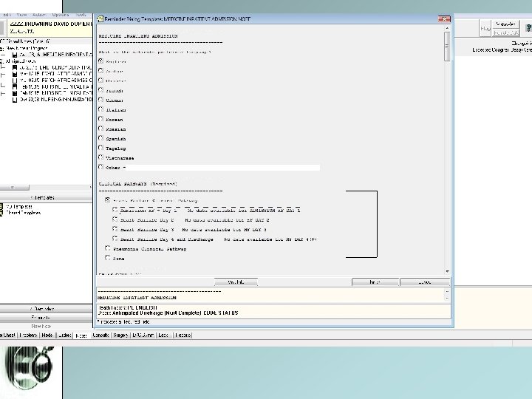532x399 pixels.
Task: Collapse the All signed notes node
Action: coord(1,61)
